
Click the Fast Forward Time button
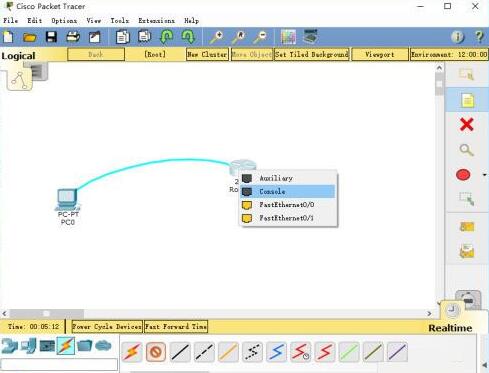176,327
